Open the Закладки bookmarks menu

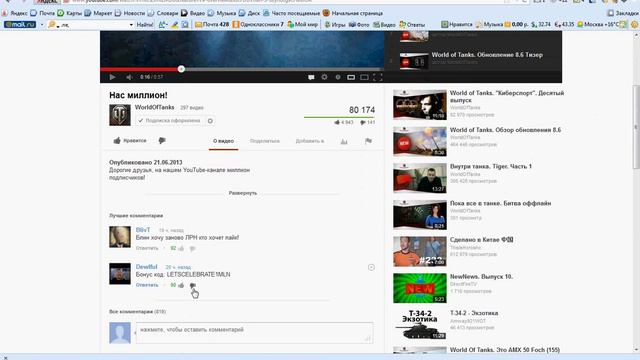[x=623, y=13]
